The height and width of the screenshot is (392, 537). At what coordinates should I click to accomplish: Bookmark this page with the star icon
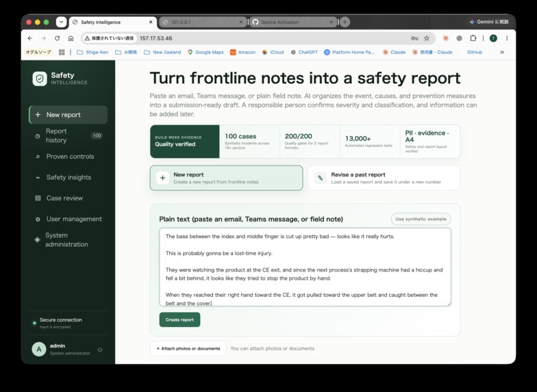(x=427, y=38)
